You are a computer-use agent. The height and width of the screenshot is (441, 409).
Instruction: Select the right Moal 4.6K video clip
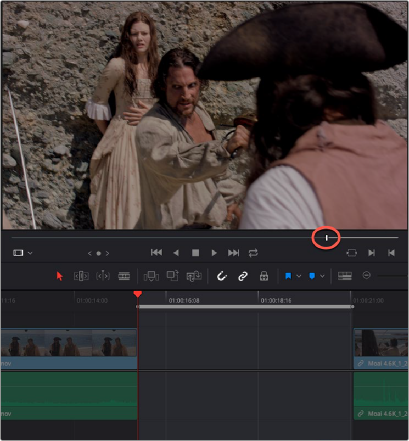pos(381,348)
